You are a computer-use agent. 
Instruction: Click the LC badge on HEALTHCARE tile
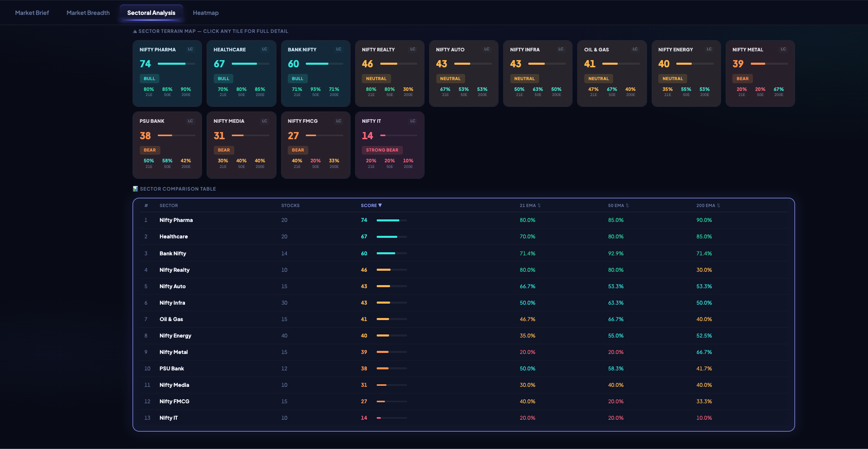point(264,49)
